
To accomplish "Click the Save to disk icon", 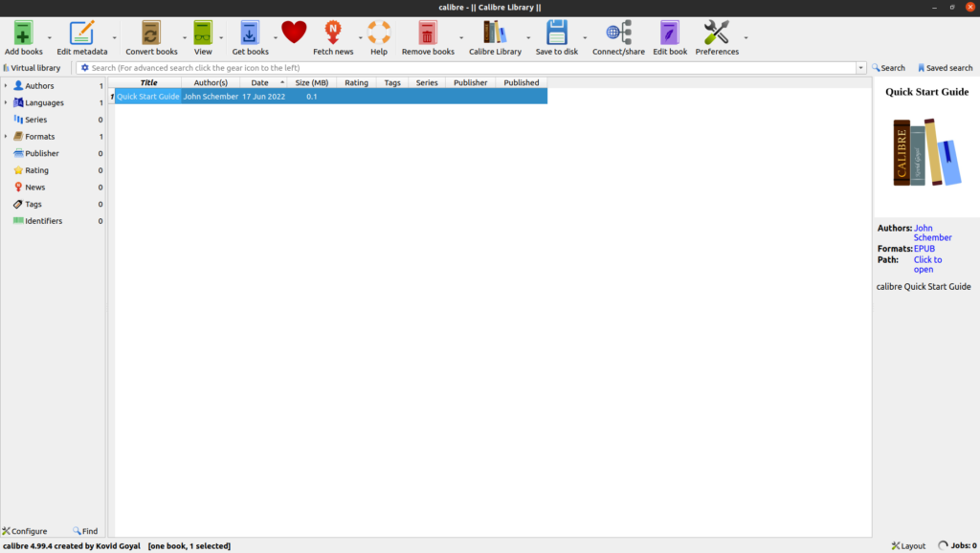I will 556,33.
